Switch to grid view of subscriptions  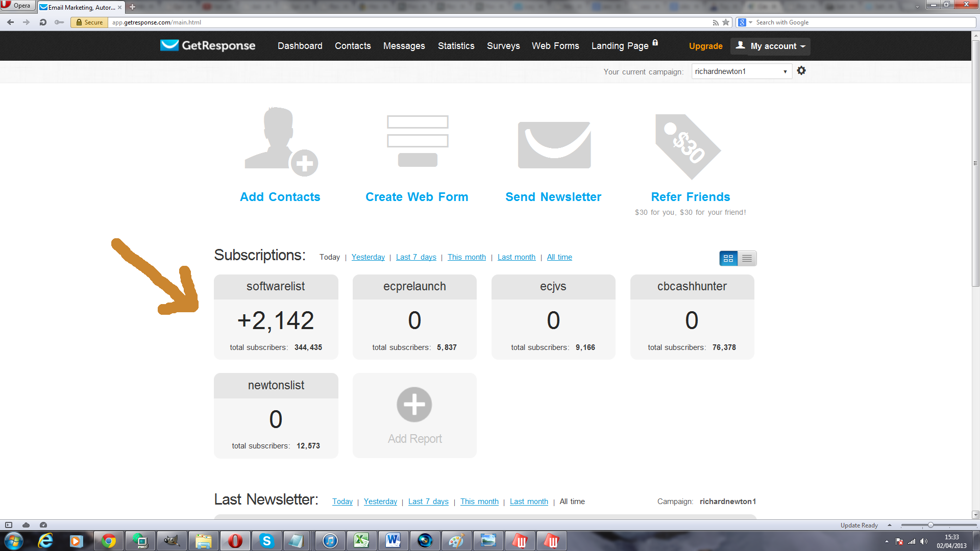coord(728,259)
